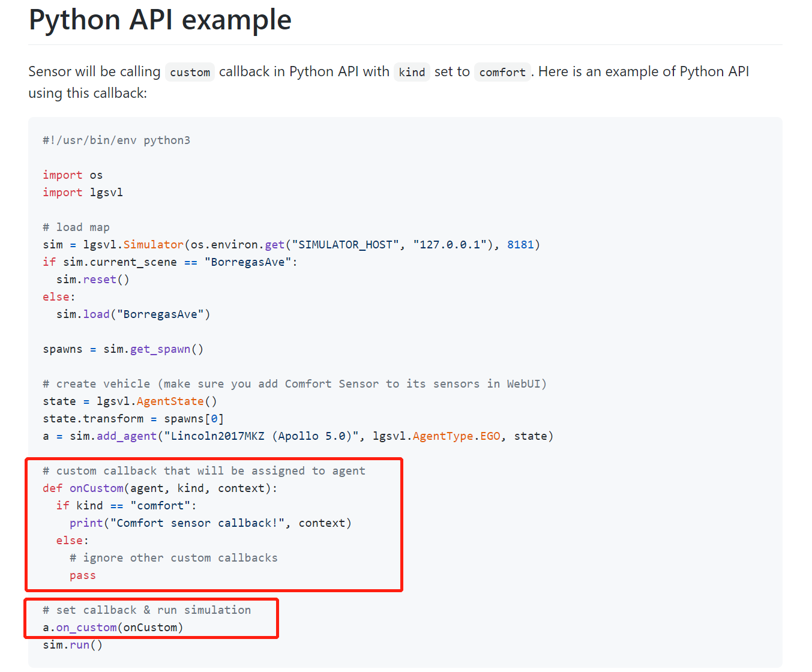This screenshot has height=672, width=812.
Task: Click the add_agent method in code
Action: pyautogui.click(x=126, y=436)
